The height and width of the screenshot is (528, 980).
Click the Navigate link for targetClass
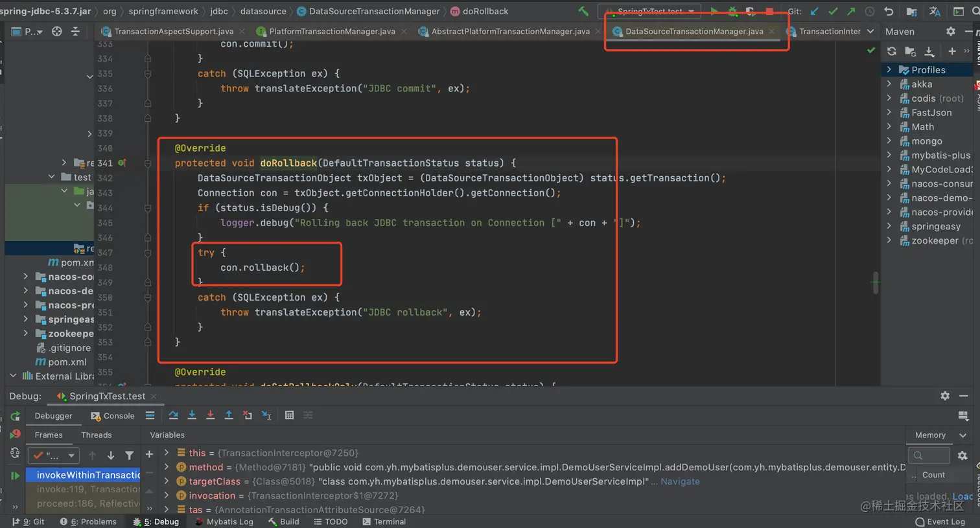(680, 481)
